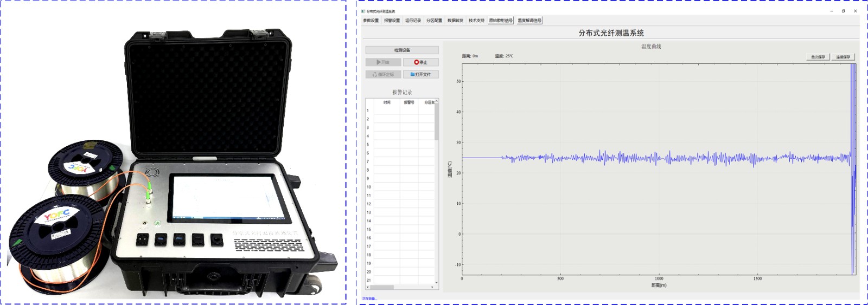Open the zone configuration (分区配置) menu
The width and height of the screenshot is (868, 305).
434,21
